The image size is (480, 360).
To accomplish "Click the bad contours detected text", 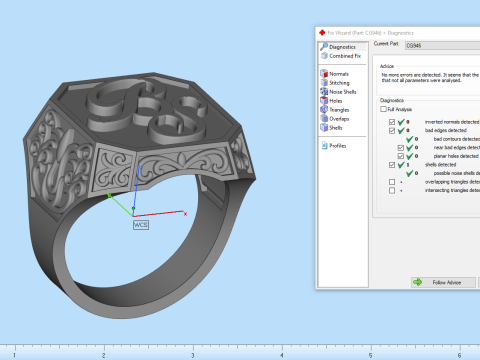I will (x=456, y=139).
